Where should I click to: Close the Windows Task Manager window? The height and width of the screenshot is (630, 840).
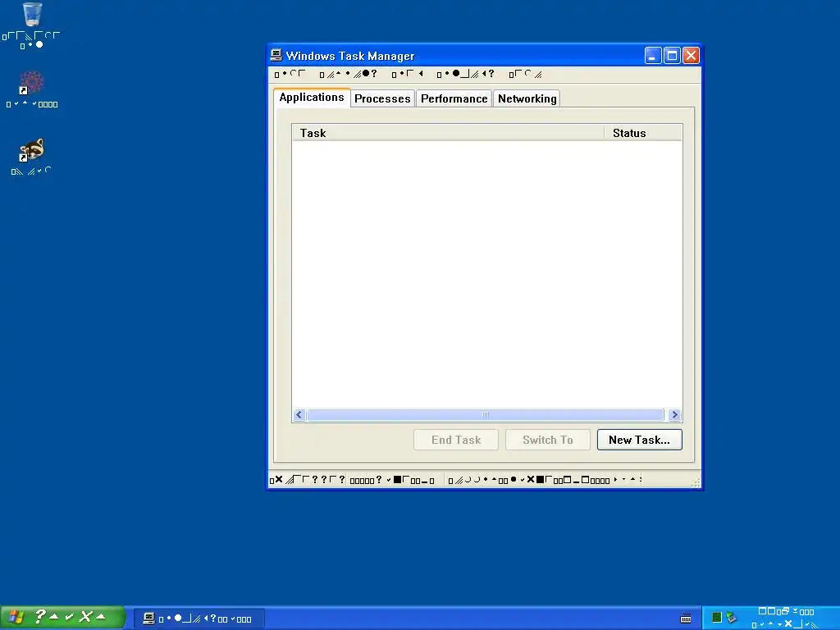[691, 56]
